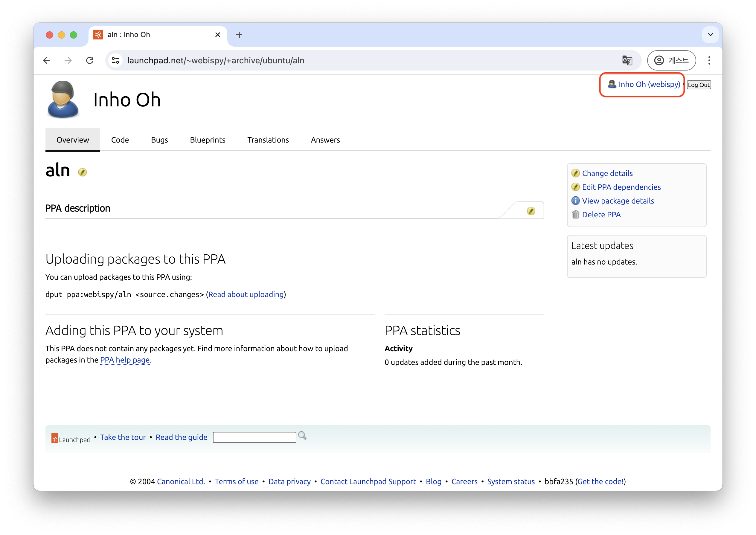The image size is (756, 535).
Task: Click the Google Translate icon in address bar
Action: pos(627,60)
